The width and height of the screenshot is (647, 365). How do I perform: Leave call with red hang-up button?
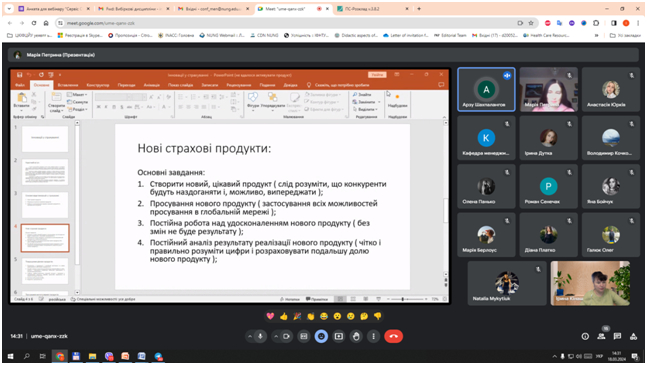(394, 337)
